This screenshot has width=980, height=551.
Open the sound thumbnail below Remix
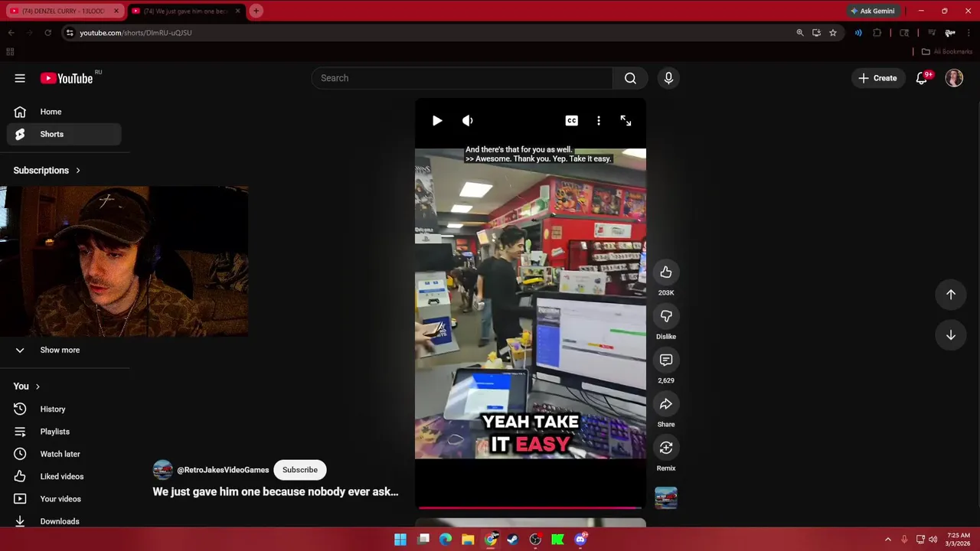click(666, 498)
